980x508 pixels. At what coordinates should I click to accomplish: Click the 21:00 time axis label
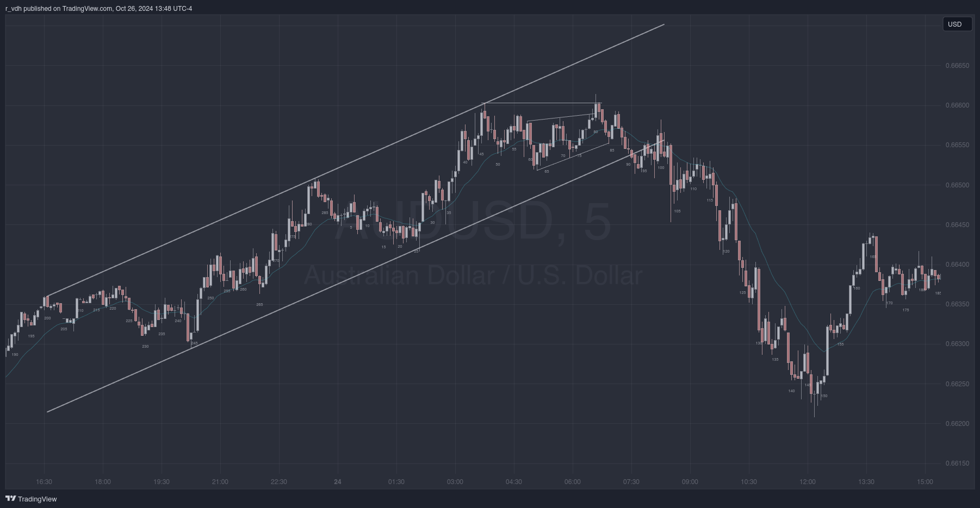pos(220,482)
